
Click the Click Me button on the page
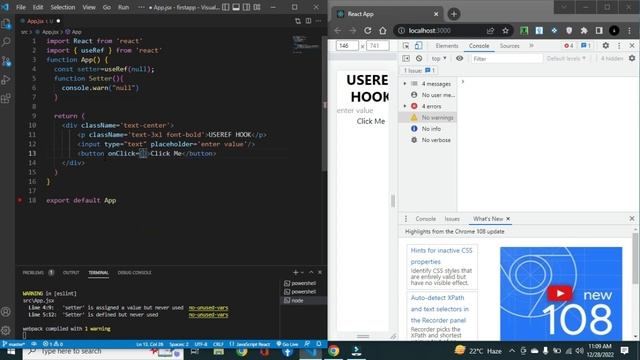371,121
